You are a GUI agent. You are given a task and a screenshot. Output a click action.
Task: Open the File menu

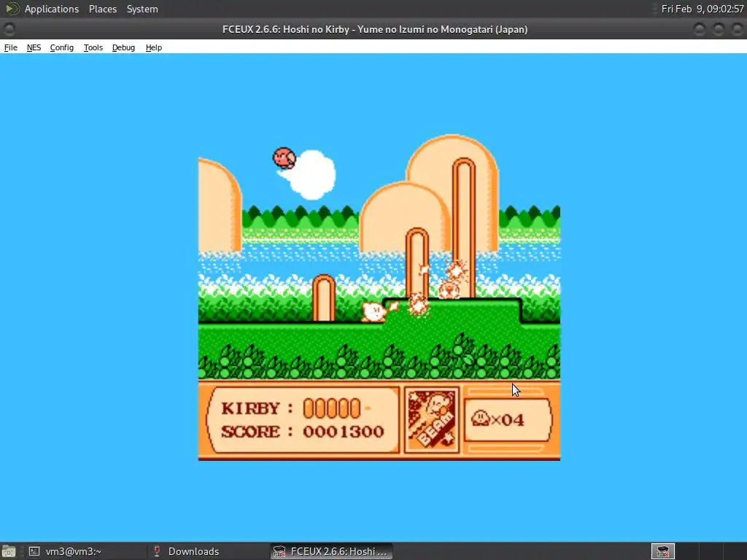coord(10,47)
